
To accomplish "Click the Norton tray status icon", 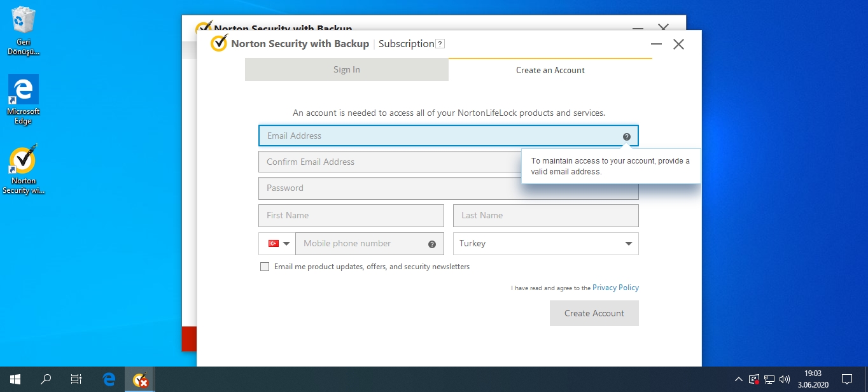I will click(754, 379).
